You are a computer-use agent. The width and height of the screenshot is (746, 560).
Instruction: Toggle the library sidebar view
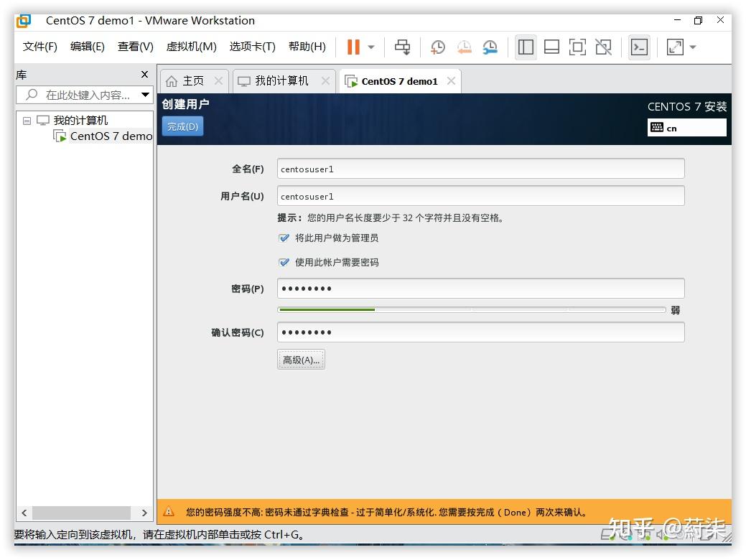(x=526, y=47)
